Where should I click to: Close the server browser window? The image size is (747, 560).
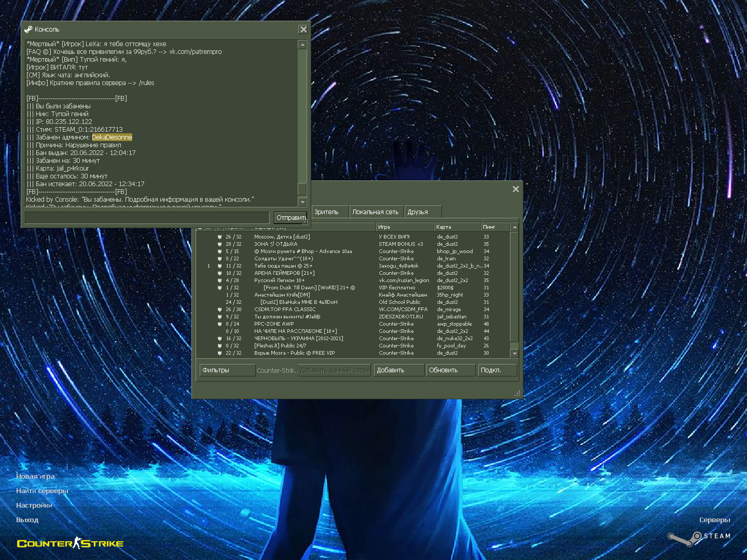point(516,189)
